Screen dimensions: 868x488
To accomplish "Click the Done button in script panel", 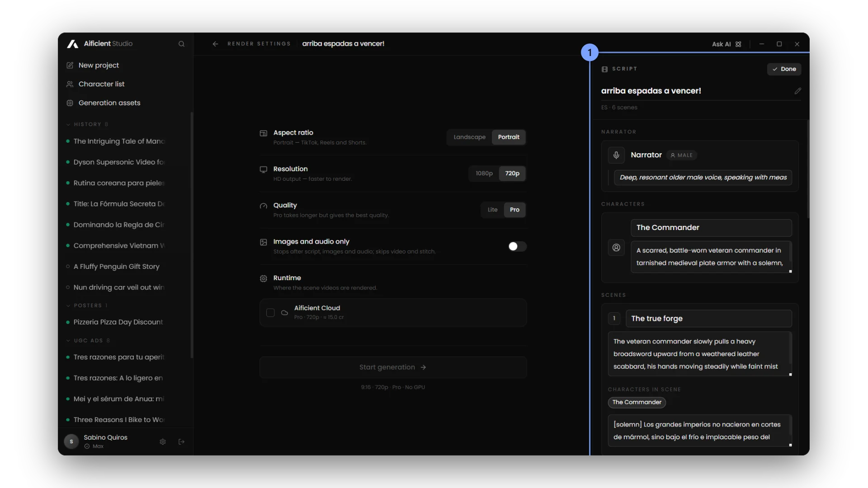I will [784, 69].
